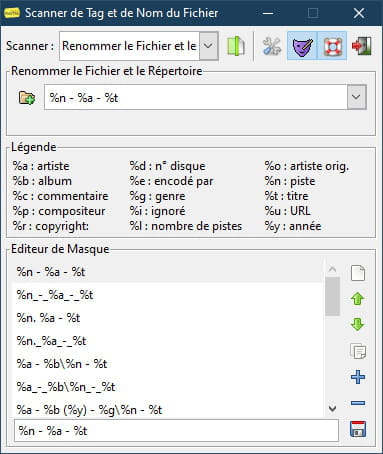Image resolution: width=383 pixels, height=454 pixels.
Task: Expand the Scanner type dropdown
Action: click(x=209, y=46)
